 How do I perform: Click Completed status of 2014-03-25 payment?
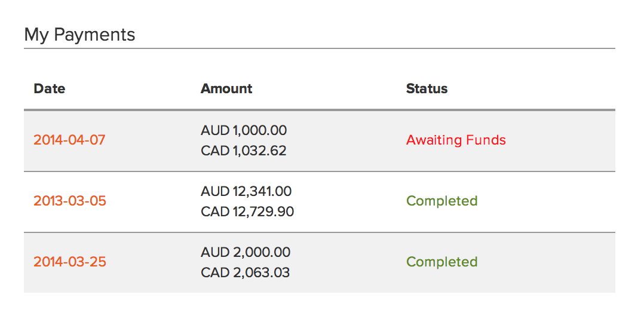[441, 262]
